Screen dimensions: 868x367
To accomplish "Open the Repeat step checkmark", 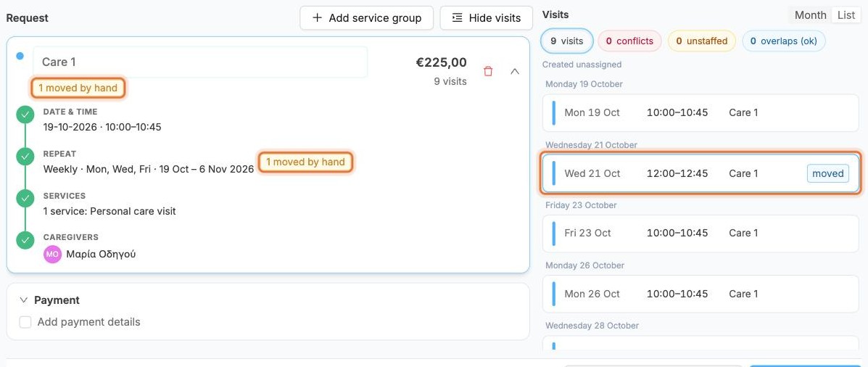I will pyautogui.click(x=25, y=157).
